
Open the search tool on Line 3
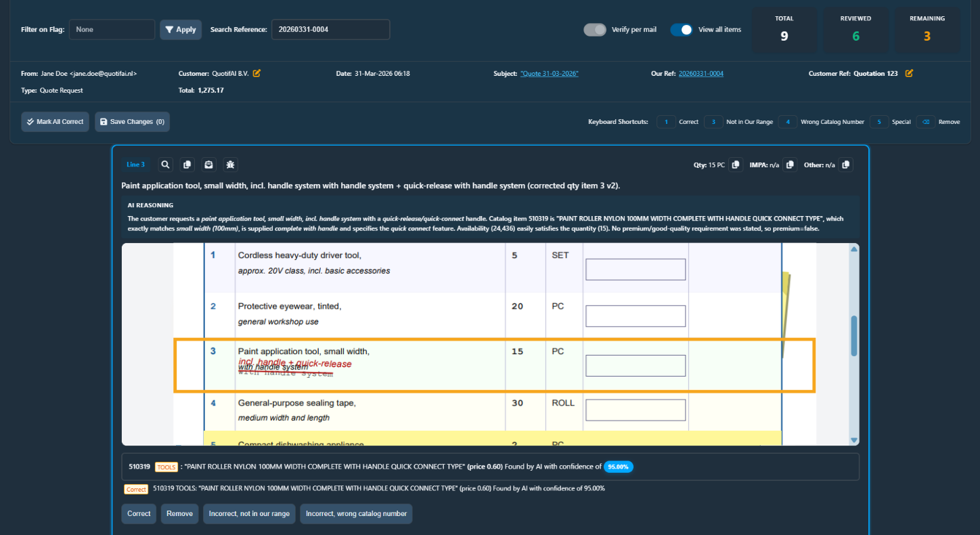point(165,164)
